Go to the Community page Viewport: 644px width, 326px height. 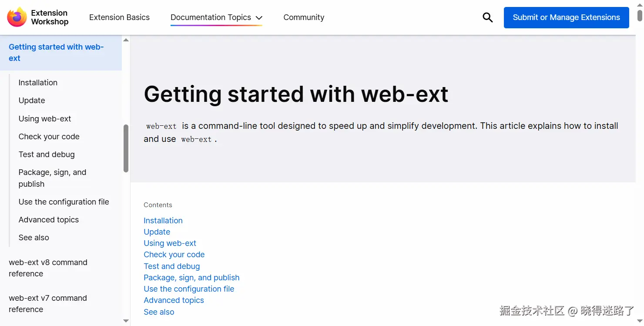click(304, 17)
